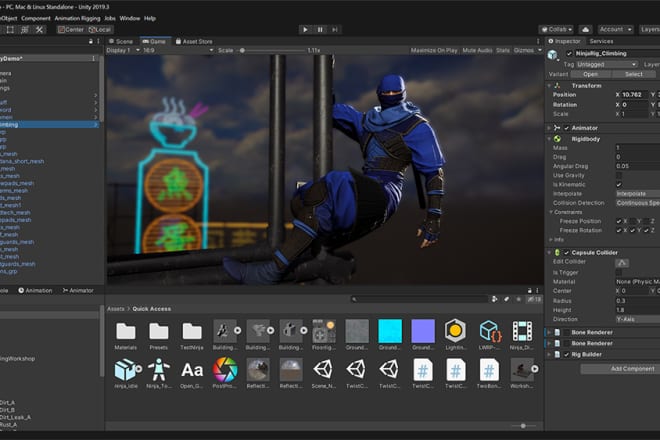Switch to the Scene tab

[121, 42]
